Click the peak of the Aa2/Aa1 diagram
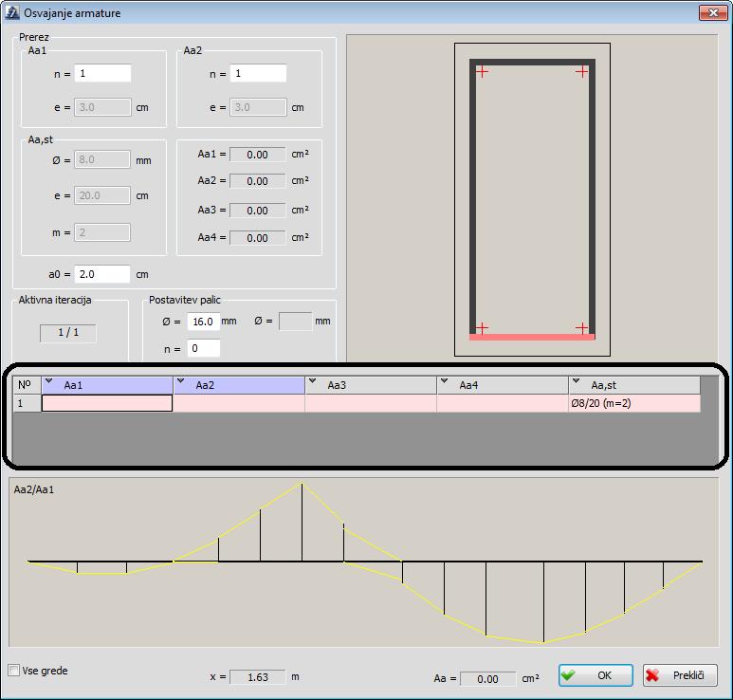This screenshot has width=733, height=700. [x=302, y=483]
